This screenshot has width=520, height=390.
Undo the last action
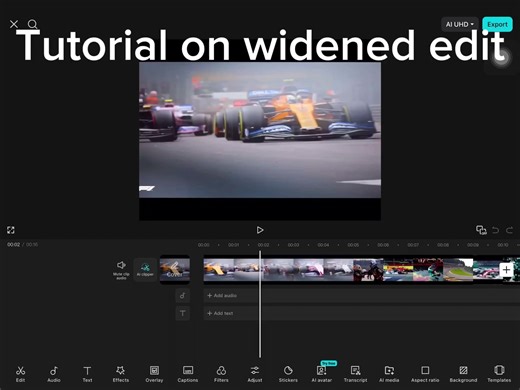tap(496, 230)
